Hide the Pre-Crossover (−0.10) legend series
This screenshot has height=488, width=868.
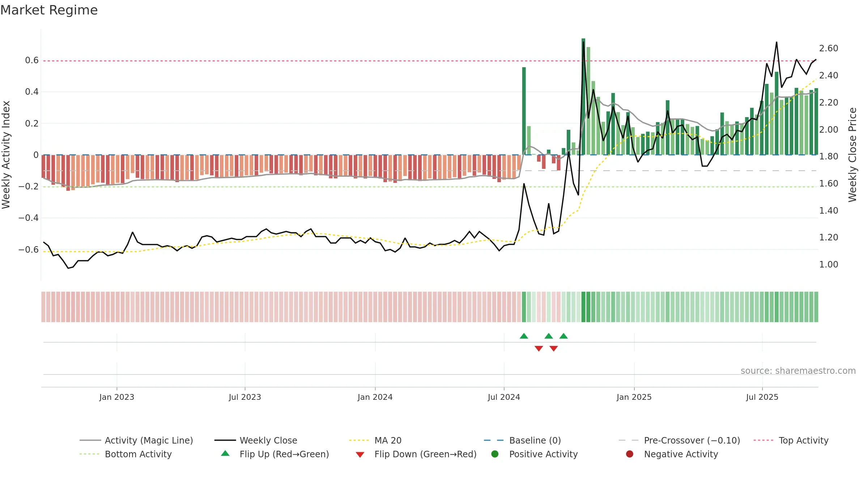click(x=679, y=440)
